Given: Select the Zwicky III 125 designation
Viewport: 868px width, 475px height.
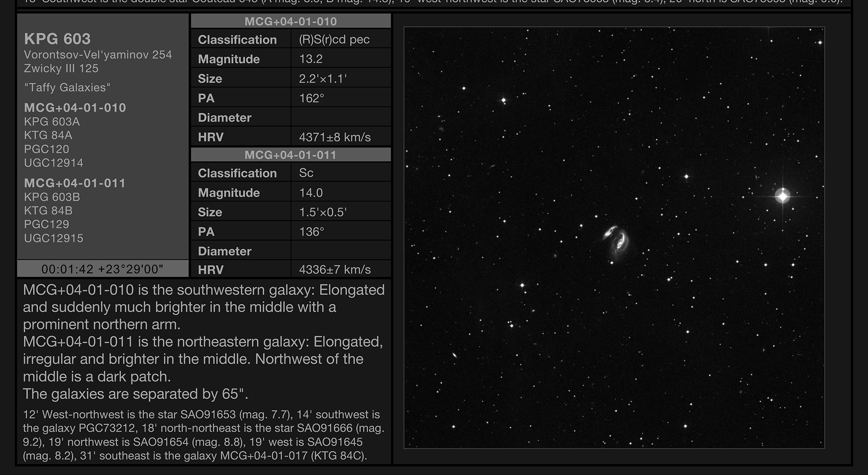Looking at the screenshot, I should (x=61, y=69).
